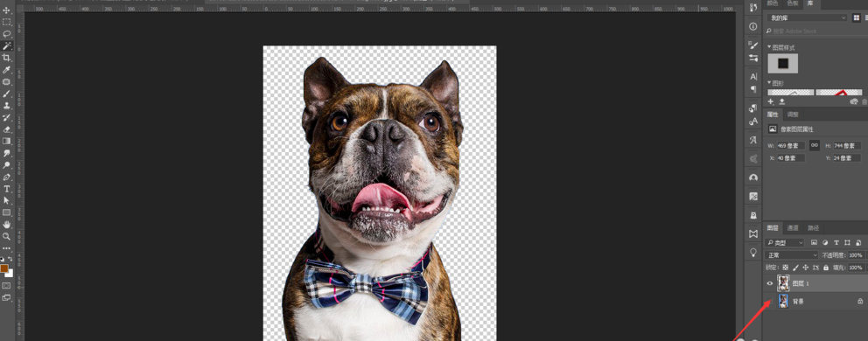Click the foreground color swatch

[x=4, y=268]
